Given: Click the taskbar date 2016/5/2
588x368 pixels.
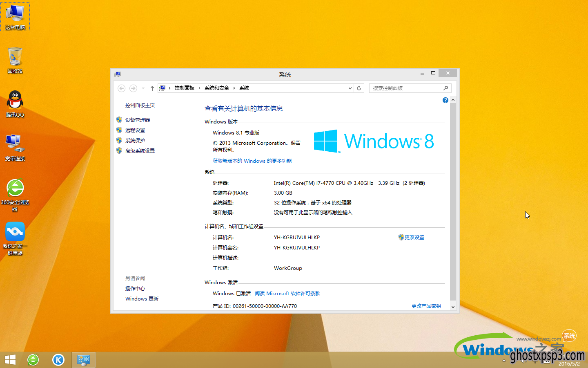Looking at the screenshot, I should (569, 364).
